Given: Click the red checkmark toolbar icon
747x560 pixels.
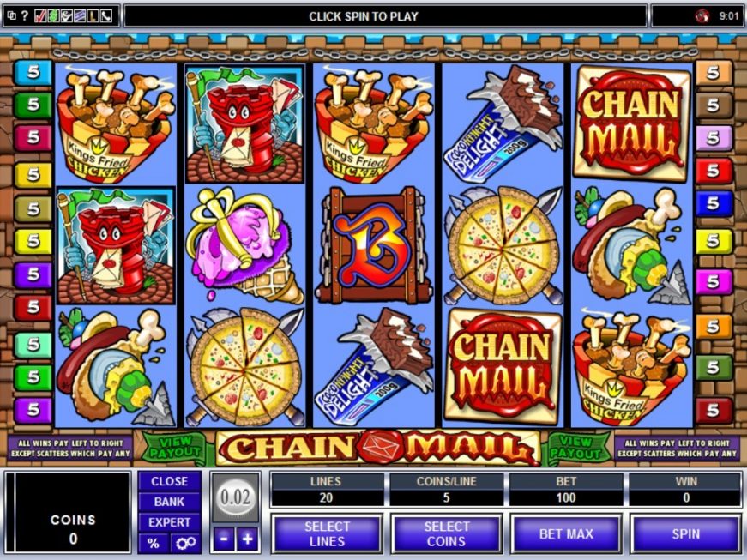Looking at the screenshot, I should (x=40, y=16).
